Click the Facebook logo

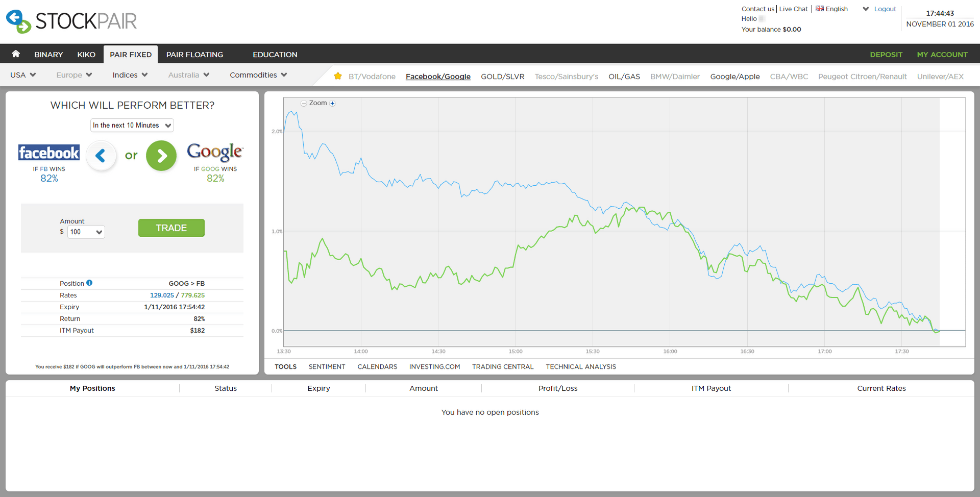pos(49,153)
